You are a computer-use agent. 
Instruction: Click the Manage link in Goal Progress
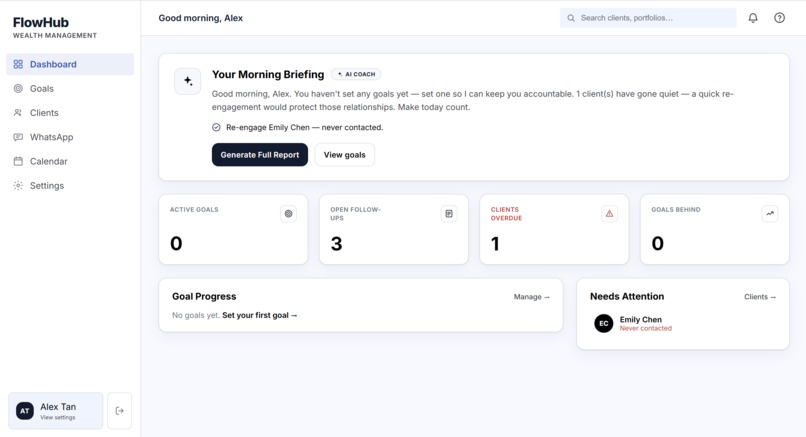(532, 297)
